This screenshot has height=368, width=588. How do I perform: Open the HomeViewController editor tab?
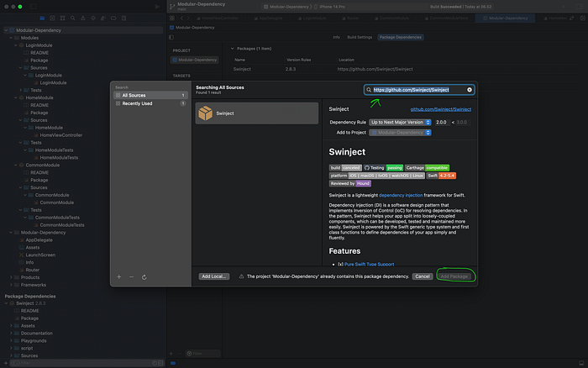pyautogui.click(x=218, y=18)
